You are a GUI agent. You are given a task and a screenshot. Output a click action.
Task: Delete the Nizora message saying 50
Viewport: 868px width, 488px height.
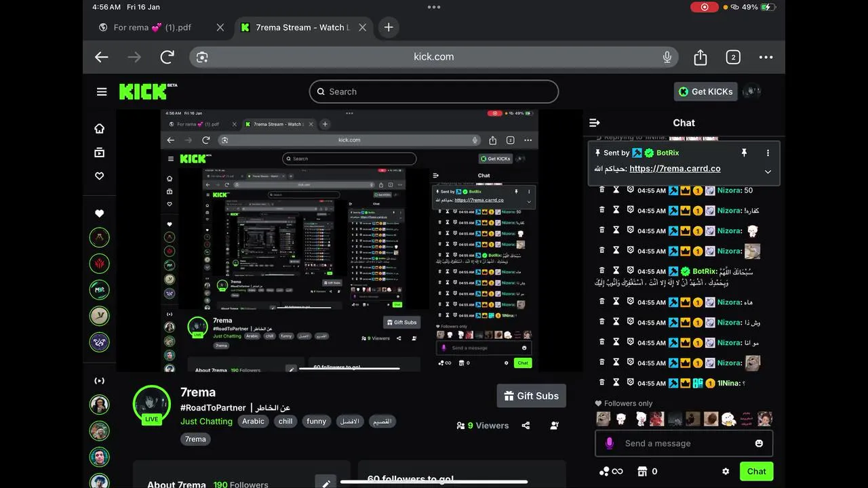(601, 190)
